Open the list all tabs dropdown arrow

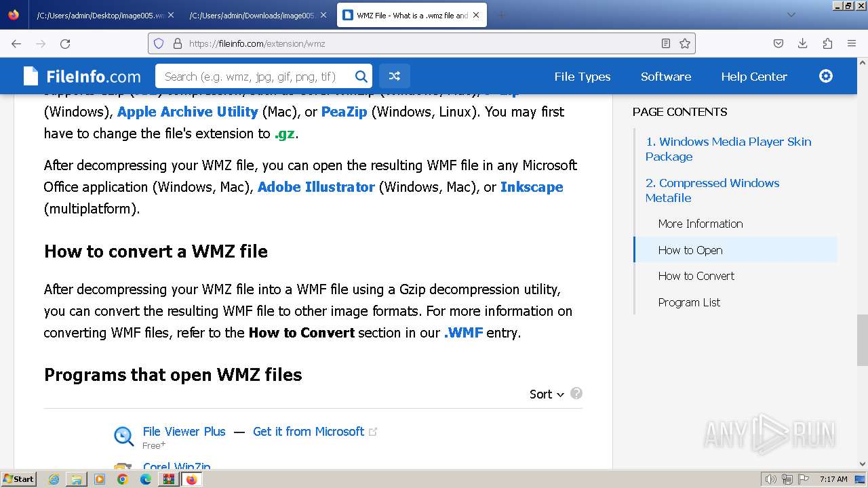(x=791, y=15)
